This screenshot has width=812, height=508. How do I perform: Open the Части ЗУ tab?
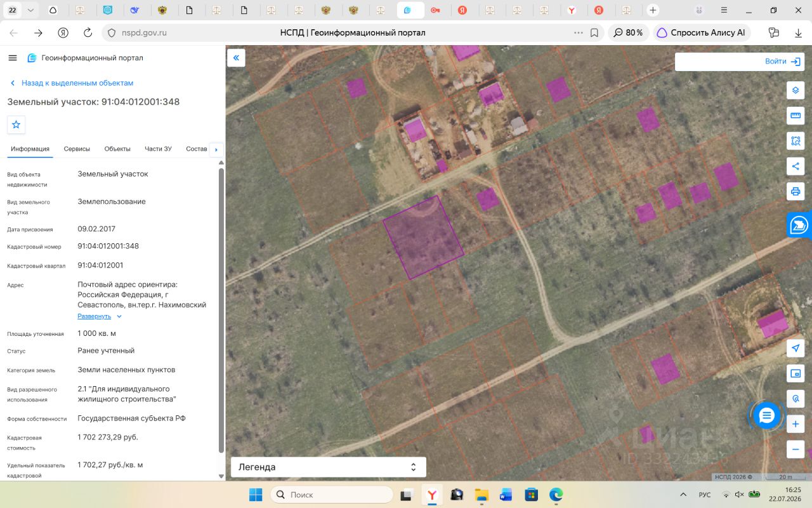[x=158, y=149]
